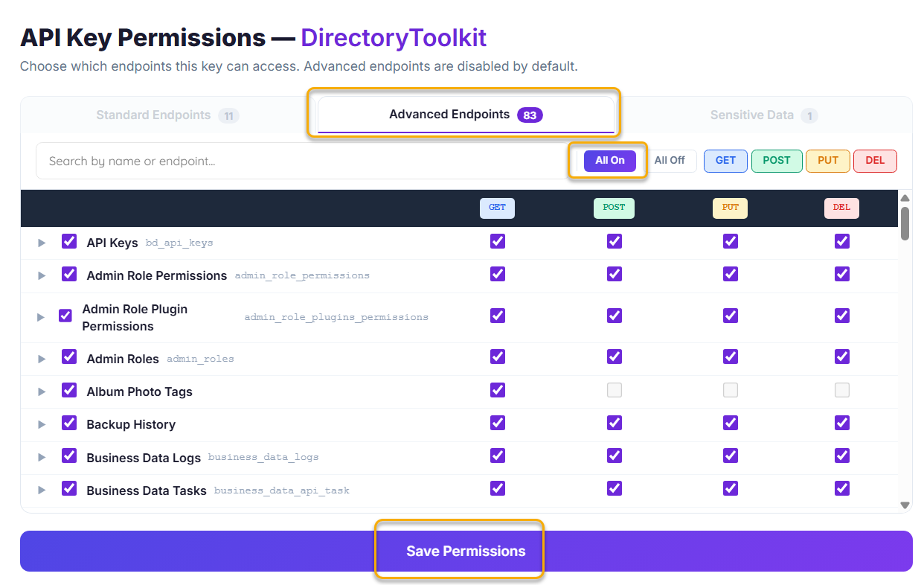Screen dimensions: 924x585
Task: Expand the API Keys row
Action: pyautogui.click(x=42, y=243)
